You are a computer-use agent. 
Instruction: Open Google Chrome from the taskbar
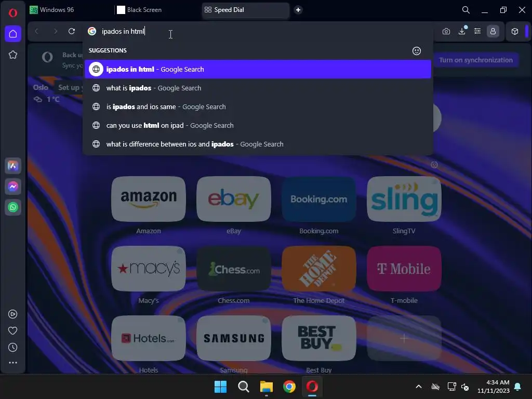(x=289, y=387)
